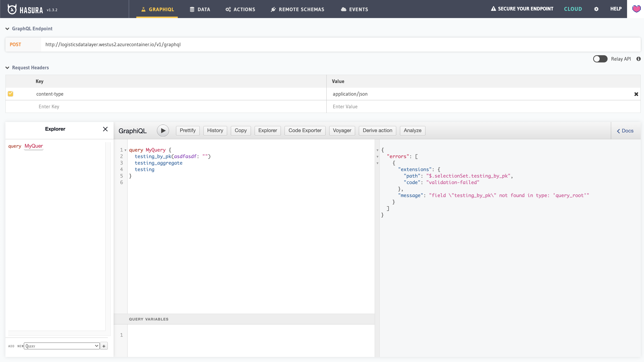Open settings via gear icon

point(596,9)
